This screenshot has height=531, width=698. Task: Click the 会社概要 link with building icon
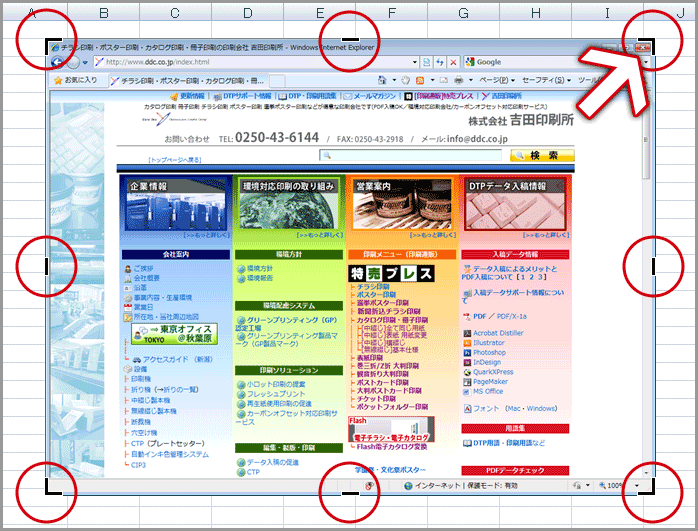click(x=142, y=278)
